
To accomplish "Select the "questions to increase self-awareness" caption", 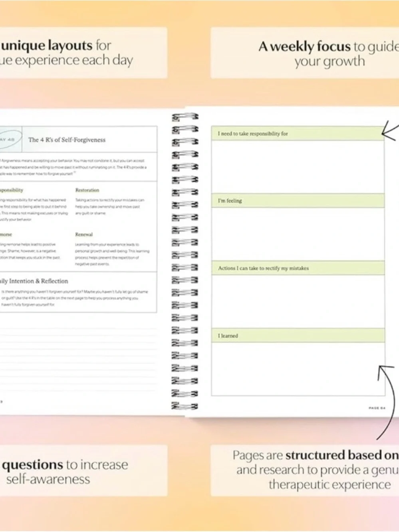I will 64,471.
